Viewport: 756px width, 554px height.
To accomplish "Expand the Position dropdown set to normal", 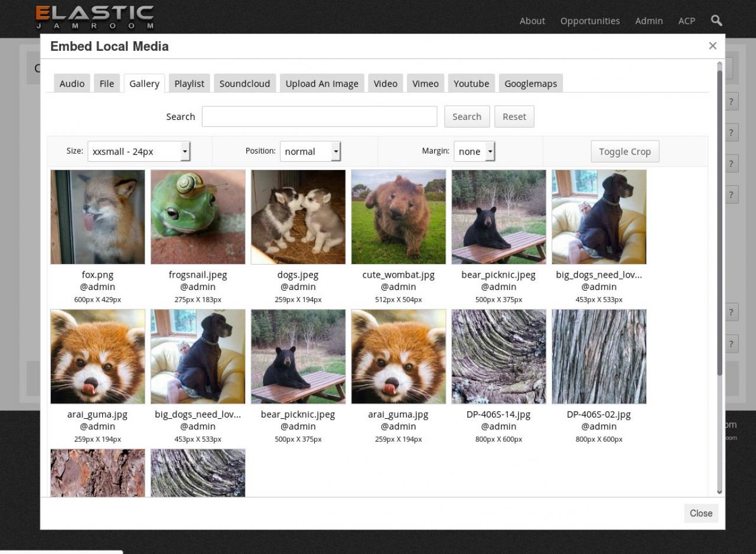I will click(310, 151).
